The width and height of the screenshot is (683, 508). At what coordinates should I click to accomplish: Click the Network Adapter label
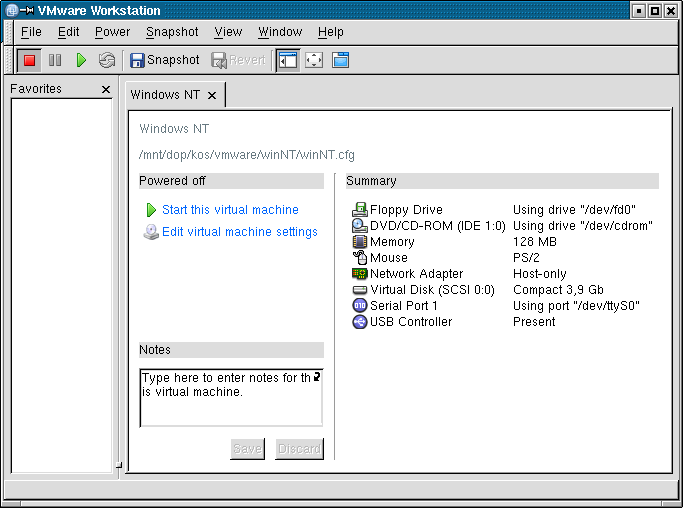(416, 274)
